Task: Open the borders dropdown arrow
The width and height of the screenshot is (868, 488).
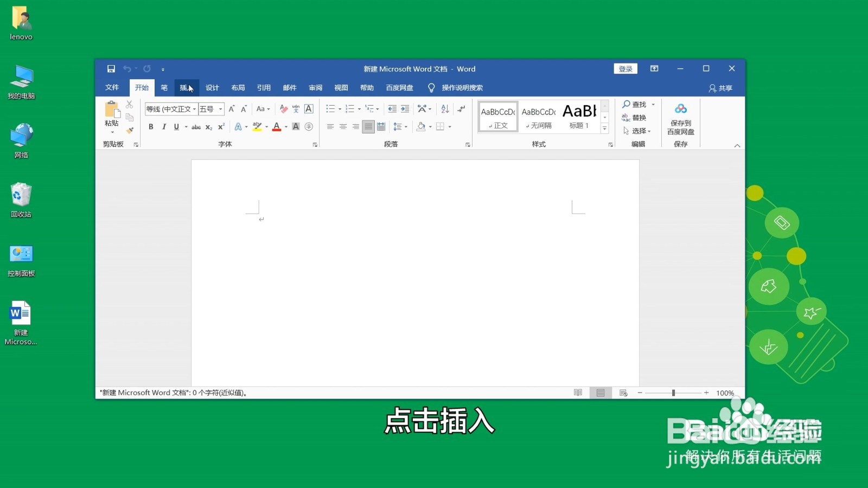Action: point(450,127)
